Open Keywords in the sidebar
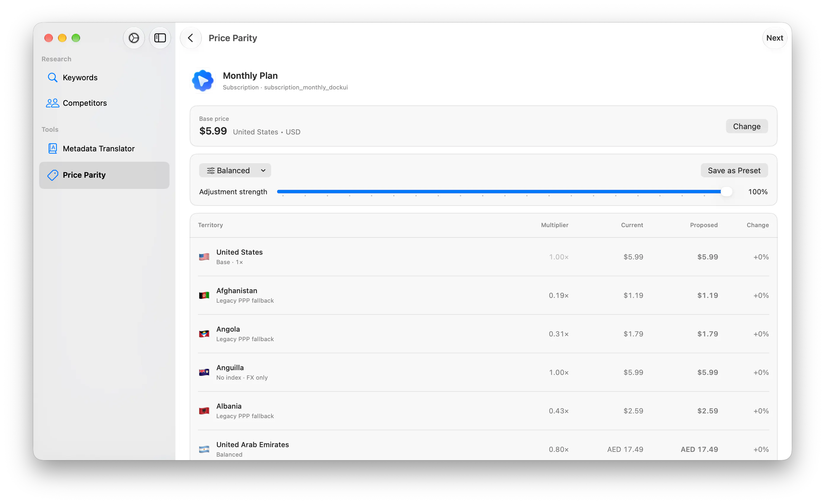This screenshot has height=504, width=825. click(x=104, y=77)
